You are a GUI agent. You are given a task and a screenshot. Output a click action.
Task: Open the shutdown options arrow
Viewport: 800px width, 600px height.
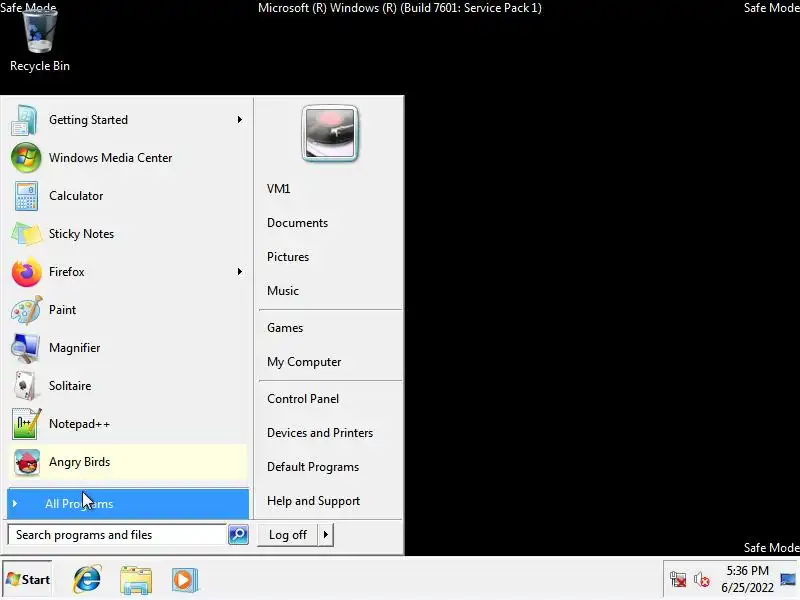click(x=326, y=535)
